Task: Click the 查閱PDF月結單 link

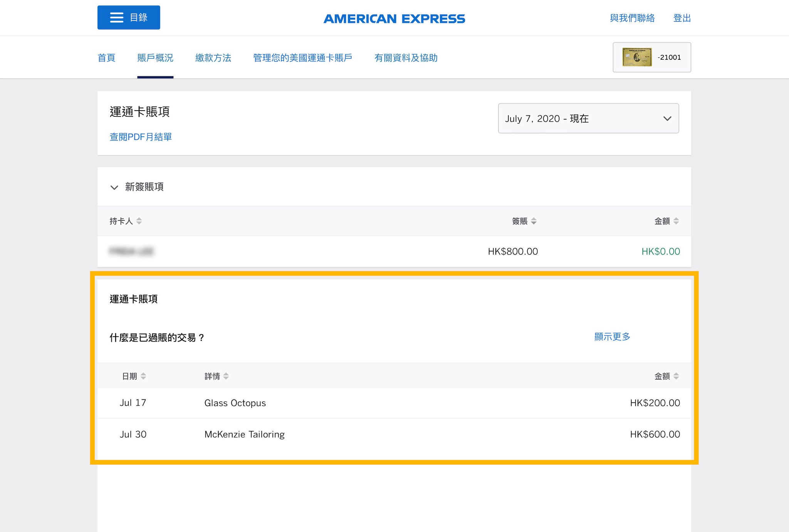Action: (x=141, y=137)
